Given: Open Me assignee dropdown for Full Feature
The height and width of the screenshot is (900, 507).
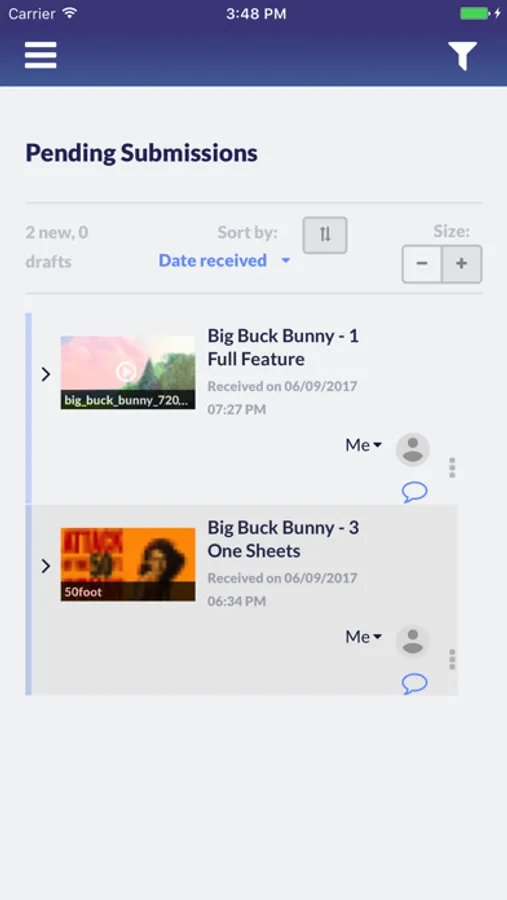Looking at the screenshot, I should 363,445.
